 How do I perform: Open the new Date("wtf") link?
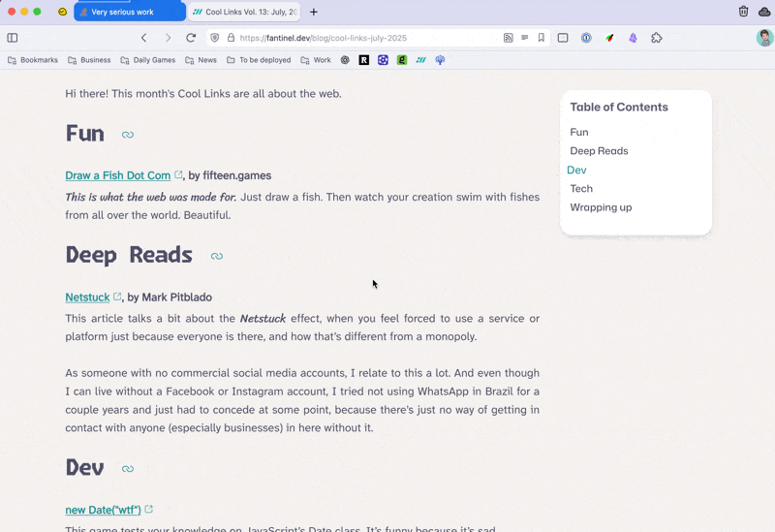point(104,510)
